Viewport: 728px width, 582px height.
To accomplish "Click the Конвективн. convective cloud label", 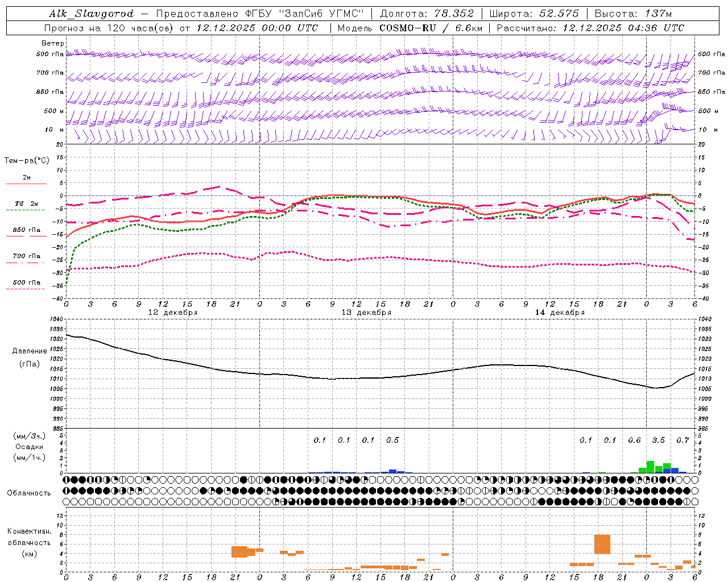I will [x=29, y=531].
